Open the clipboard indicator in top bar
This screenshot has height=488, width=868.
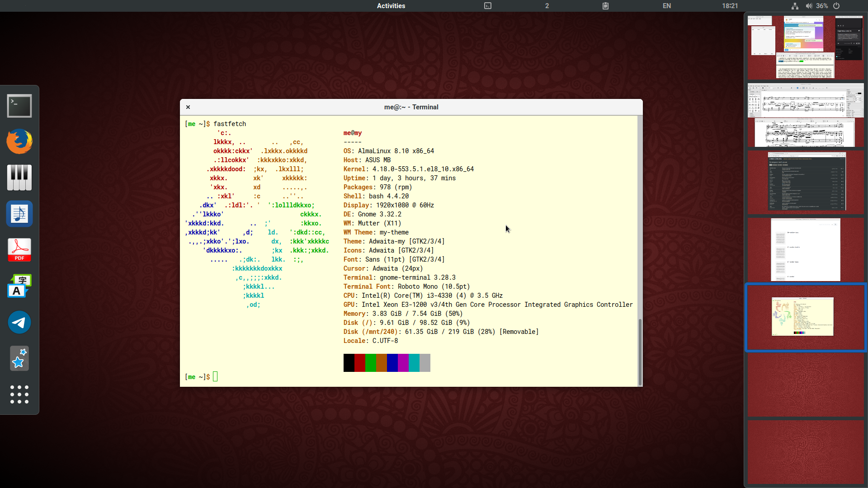tap(605, 6)
